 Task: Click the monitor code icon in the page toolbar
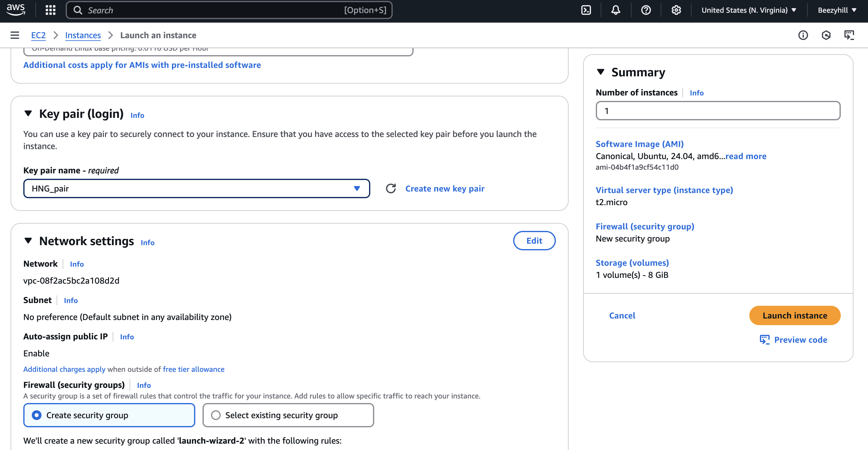[x=849, y=35]
